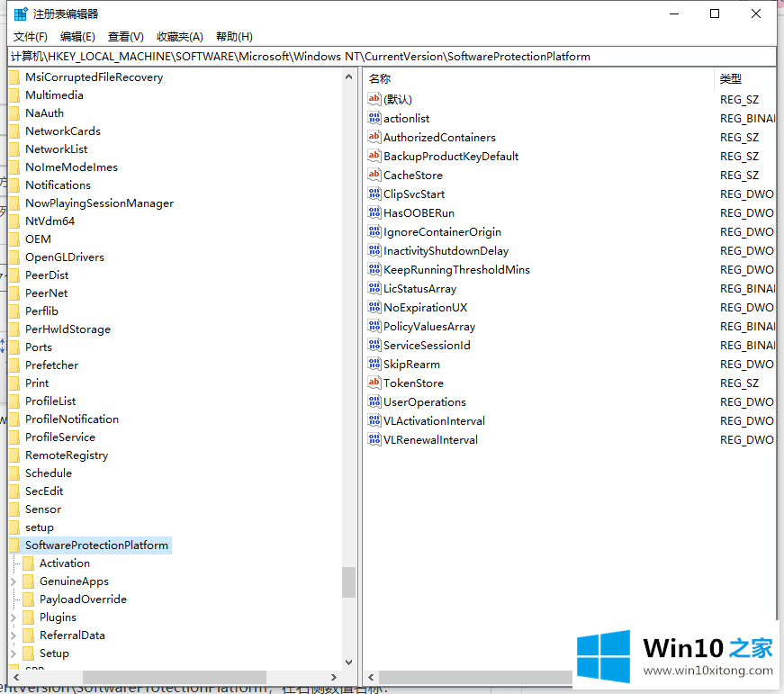Expand the ReferralData tree node

click(14, 635)
